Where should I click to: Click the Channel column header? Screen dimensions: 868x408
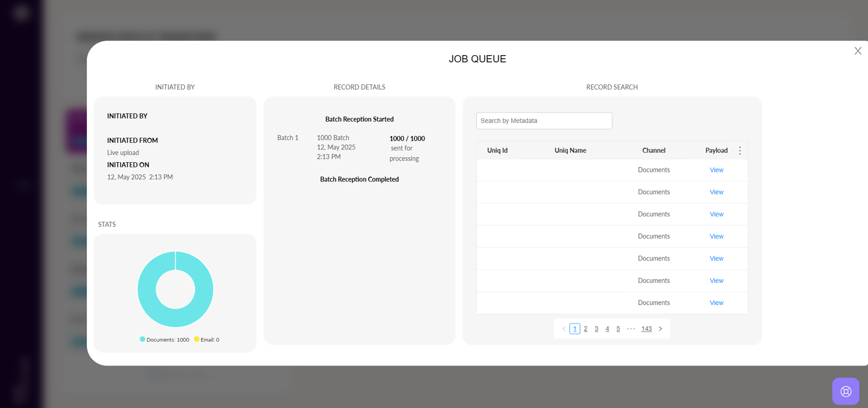coord(654,150)
